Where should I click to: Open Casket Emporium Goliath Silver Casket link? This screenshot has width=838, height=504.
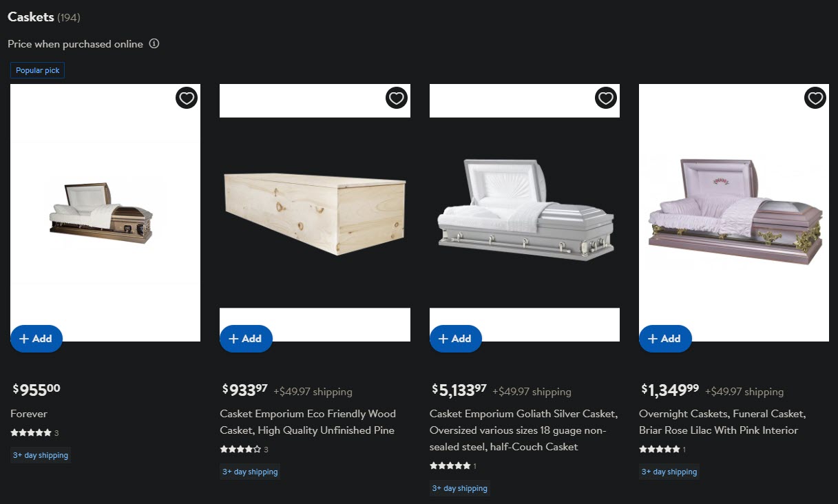pos(523,430)
